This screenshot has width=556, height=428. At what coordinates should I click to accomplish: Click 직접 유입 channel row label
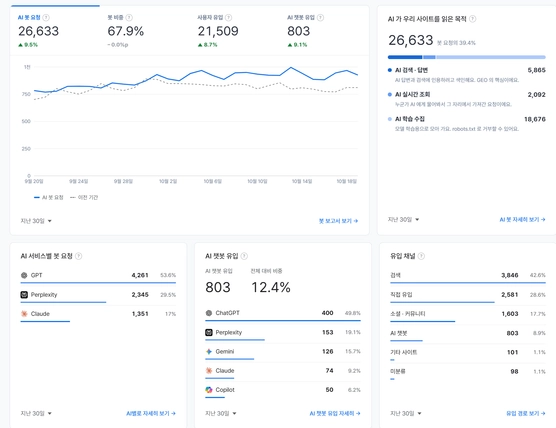point(401,294)
